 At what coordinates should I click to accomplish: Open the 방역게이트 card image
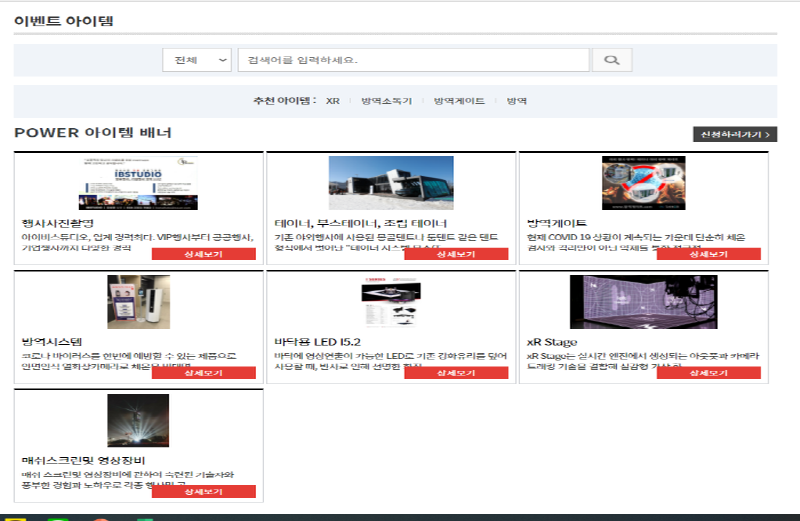point(643,183)
